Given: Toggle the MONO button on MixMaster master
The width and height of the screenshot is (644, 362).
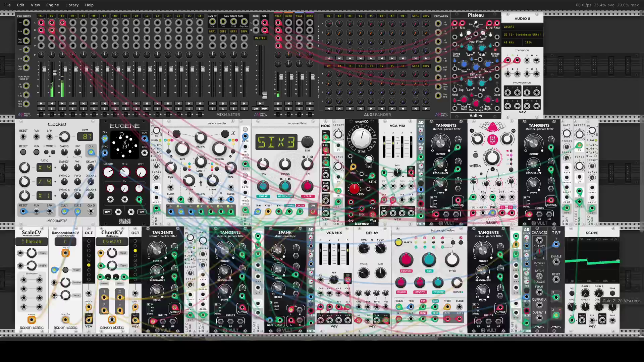Looking at the screenshot, I should (x=265, y=109).
